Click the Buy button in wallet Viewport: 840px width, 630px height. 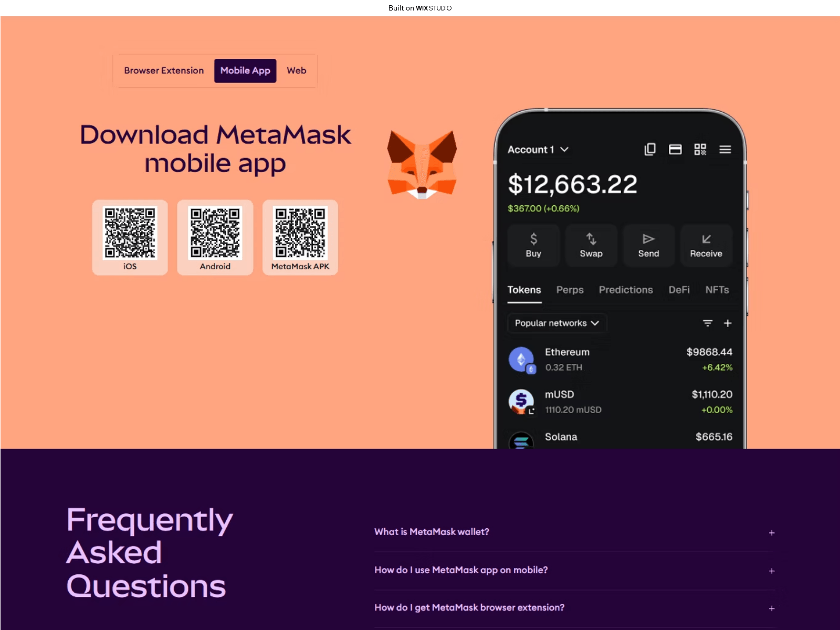click(x=533, y=246)
